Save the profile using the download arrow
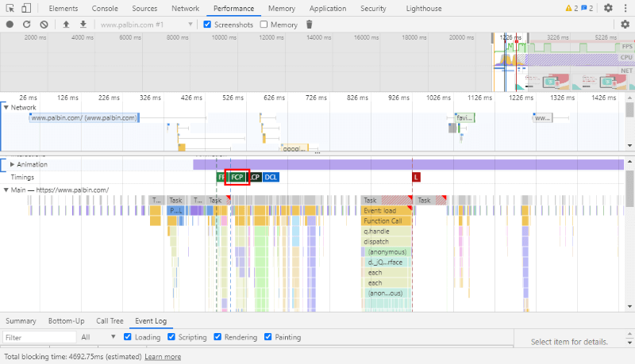Screen dimensions: 635x364 [x=83, y=25]
